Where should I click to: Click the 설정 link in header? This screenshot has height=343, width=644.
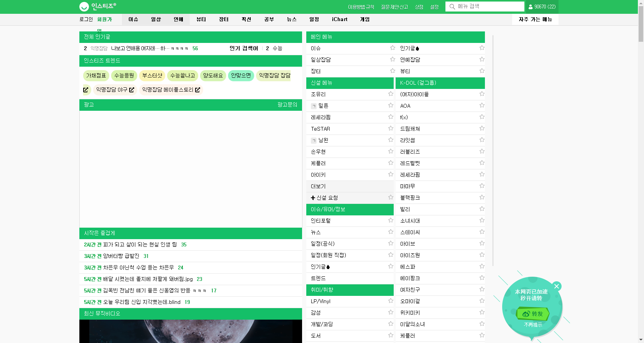click(434, 7)
